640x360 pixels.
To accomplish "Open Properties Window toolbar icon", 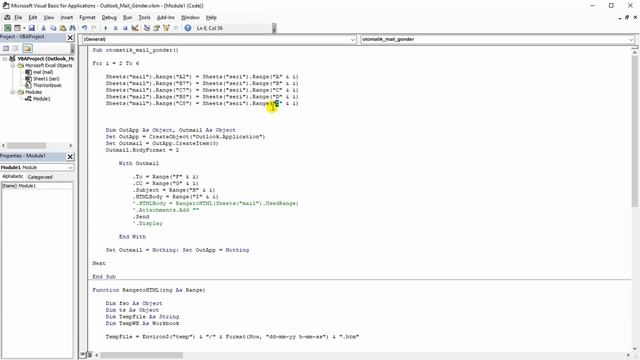I will coord(156,28).
